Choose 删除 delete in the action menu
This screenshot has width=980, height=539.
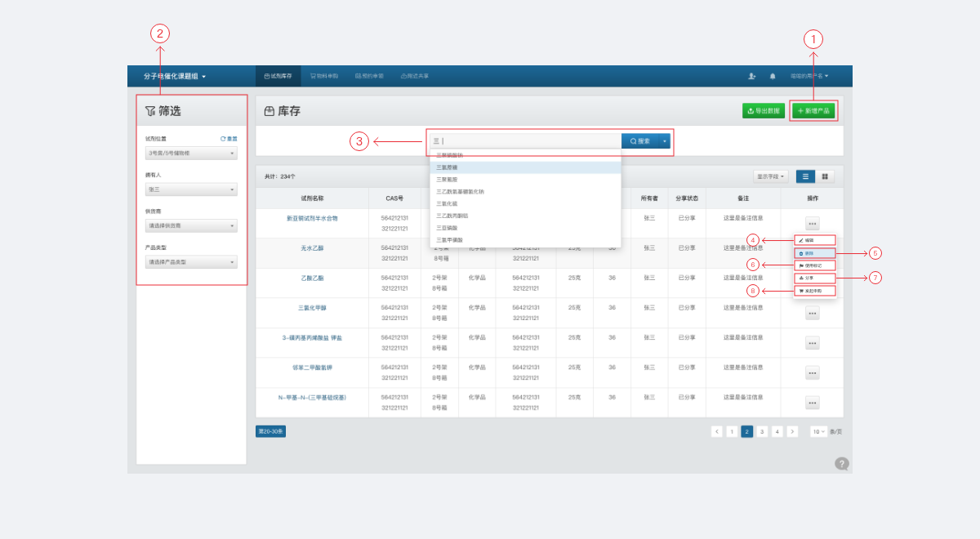click(815, 253)
